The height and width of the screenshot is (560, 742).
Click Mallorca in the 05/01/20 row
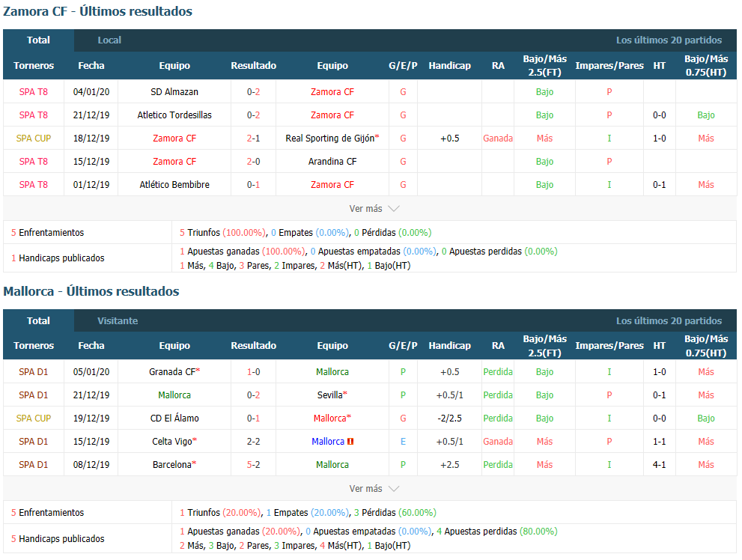click(332, 372)
